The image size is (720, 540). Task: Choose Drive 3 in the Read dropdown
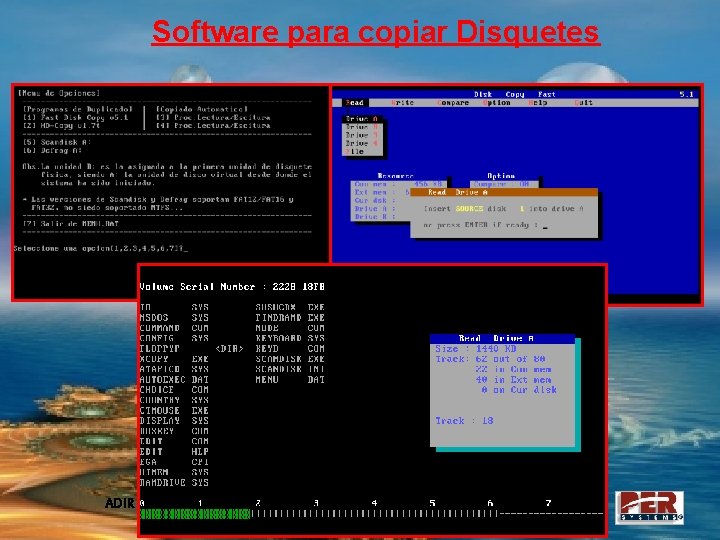[x=361, y=135]
